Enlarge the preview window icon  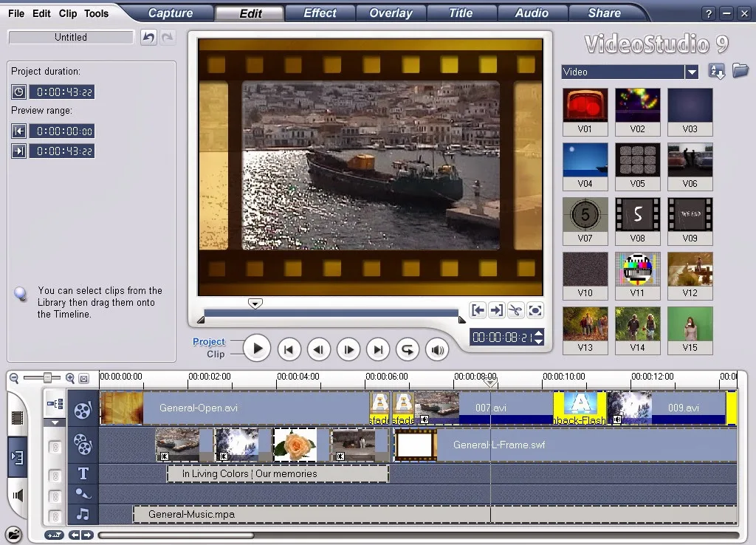(x=535, y=310)
